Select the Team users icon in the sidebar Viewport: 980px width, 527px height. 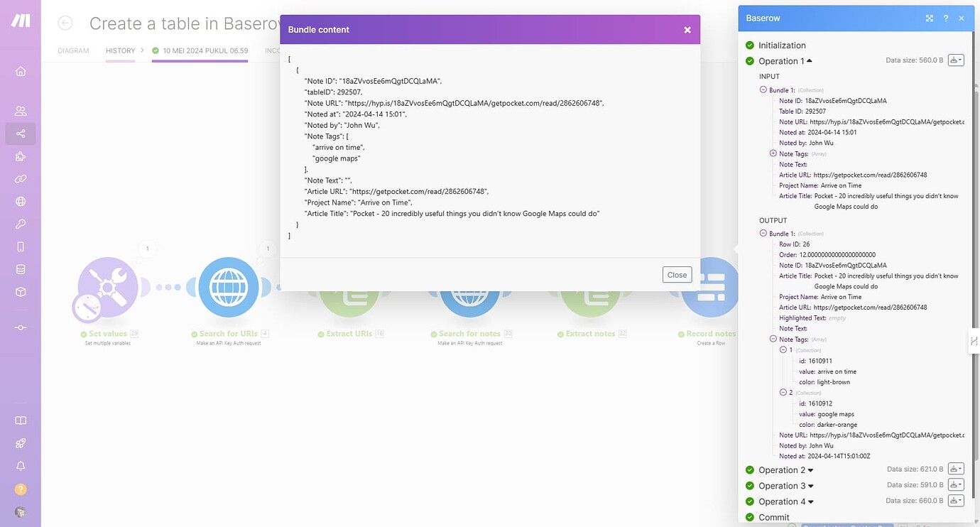point(21,110)
